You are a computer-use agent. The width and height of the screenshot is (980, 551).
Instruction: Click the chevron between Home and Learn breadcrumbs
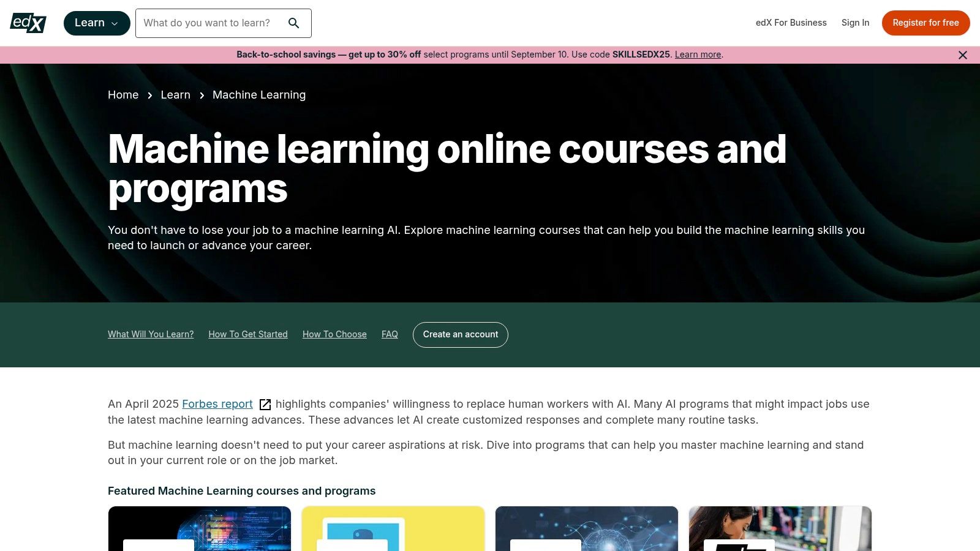point(149,96)
